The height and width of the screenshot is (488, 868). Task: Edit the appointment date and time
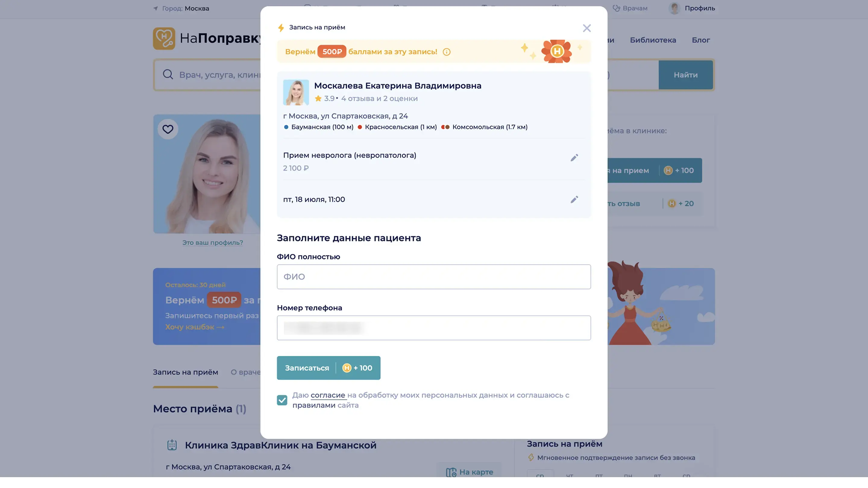(574, 199)
